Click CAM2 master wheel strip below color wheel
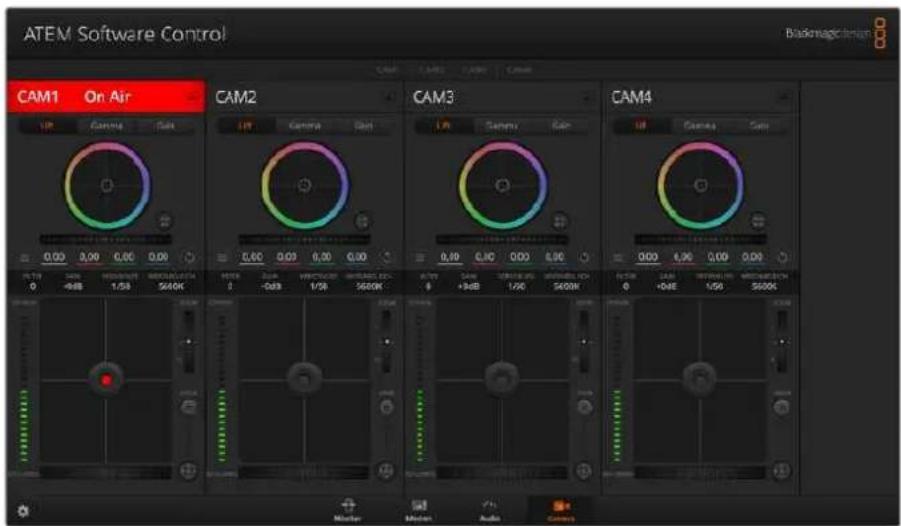This screenshot has width=901, height=526. point(305,239)
